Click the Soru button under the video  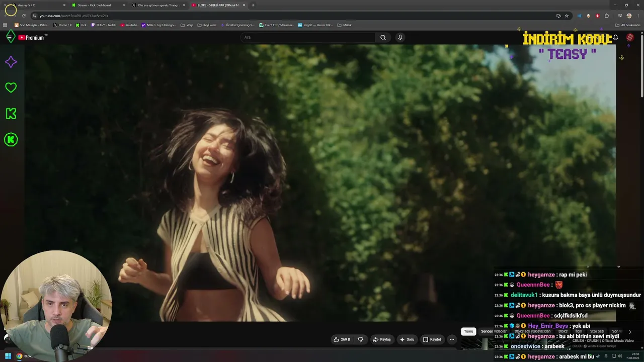407,339
